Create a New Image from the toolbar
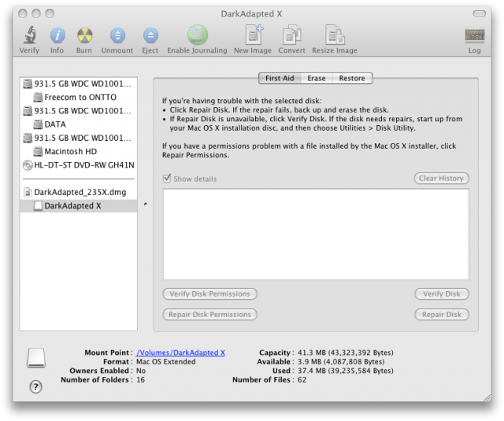This screenshot has height=421, width=504. (x=254, y=35)
